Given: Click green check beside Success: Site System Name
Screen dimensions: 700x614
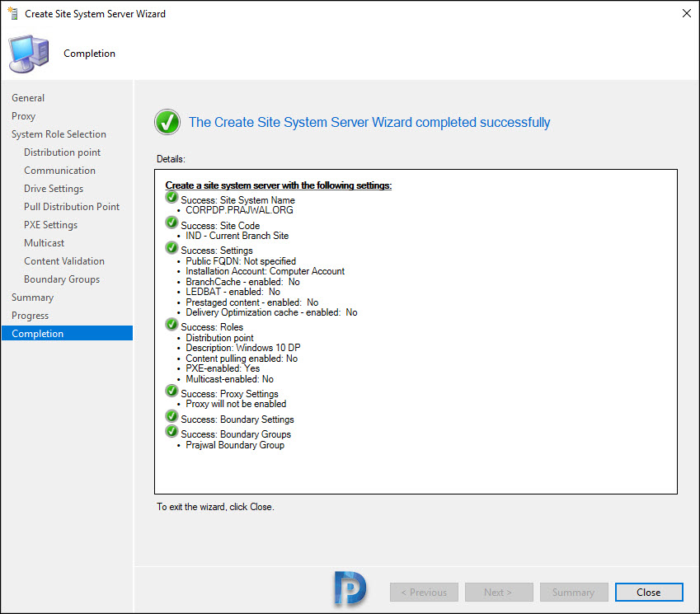Looking at the screenshot, I should [171, 197].
